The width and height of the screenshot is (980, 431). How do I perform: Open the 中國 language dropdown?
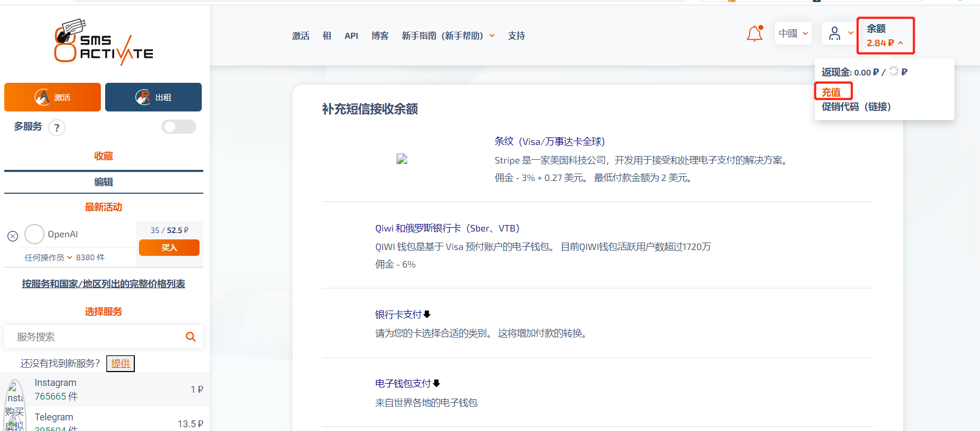[x=793, y=33]
